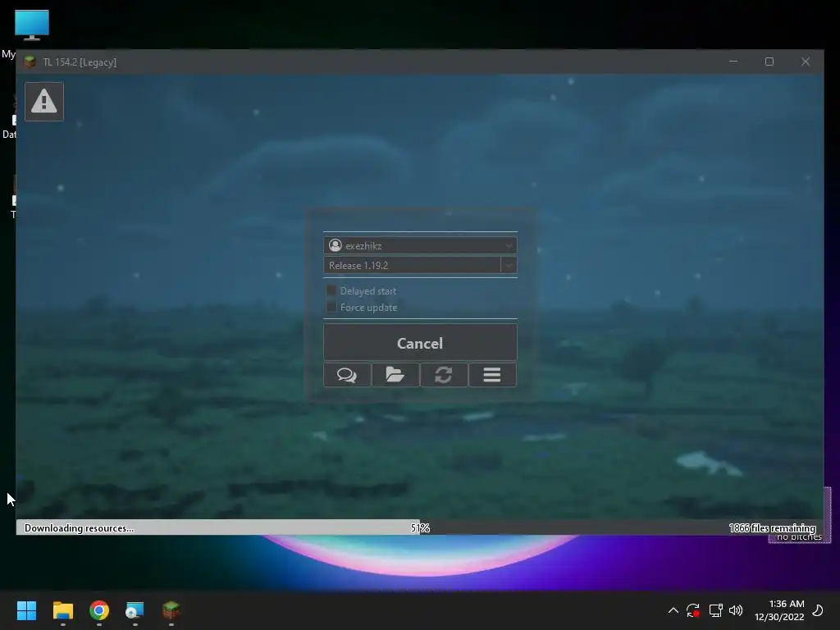Close the TL launcher window
Screen dimensions: 840x630
[806, 62]
